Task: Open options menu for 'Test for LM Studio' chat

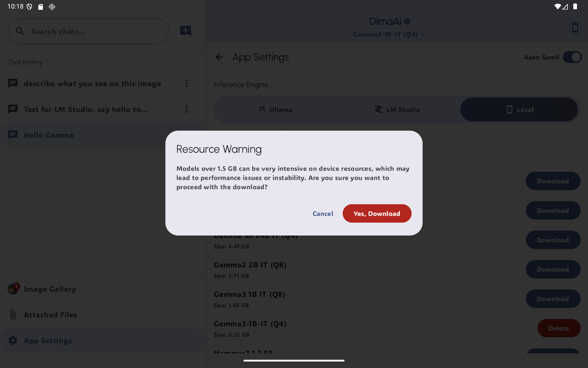Action: 186,109
